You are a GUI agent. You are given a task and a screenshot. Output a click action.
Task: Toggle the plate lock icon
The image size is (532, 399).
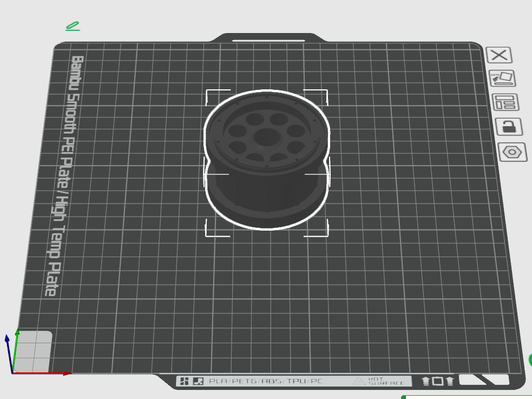click(x=509, y=127)
